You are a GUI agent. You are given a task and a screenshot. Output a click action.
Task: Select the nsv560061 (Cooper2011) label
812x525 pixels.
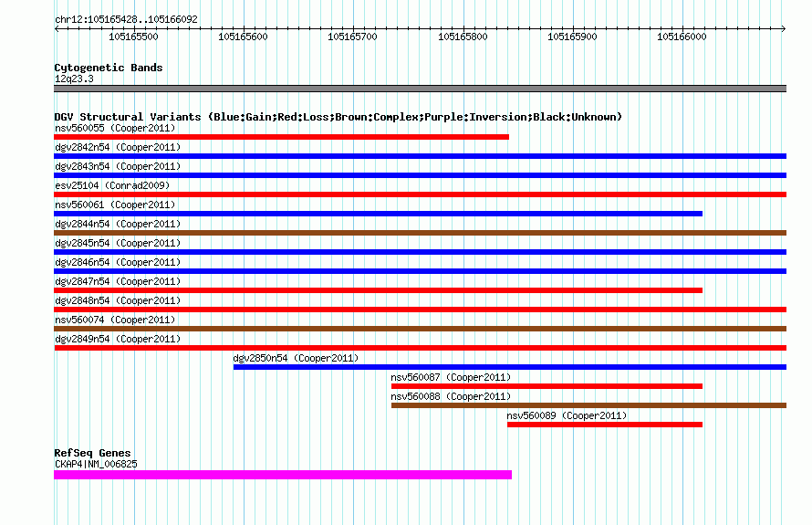[115, 205]
